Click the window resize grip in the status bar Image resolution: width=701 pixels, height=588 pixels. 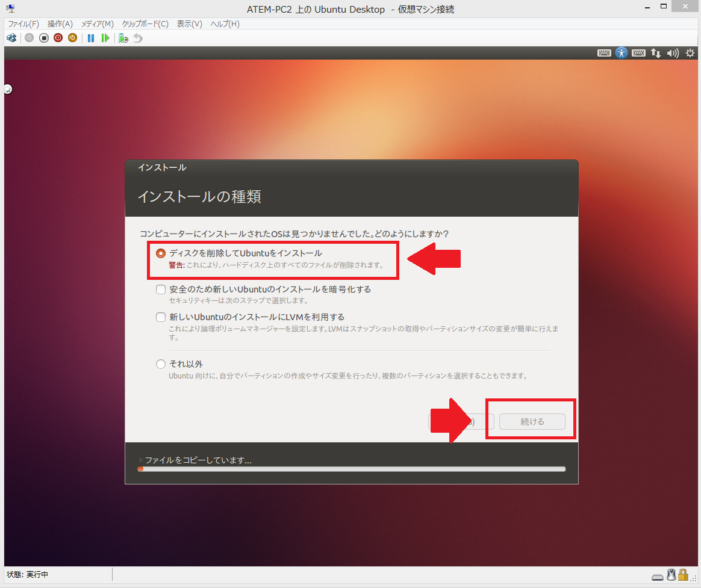[693, 578]
